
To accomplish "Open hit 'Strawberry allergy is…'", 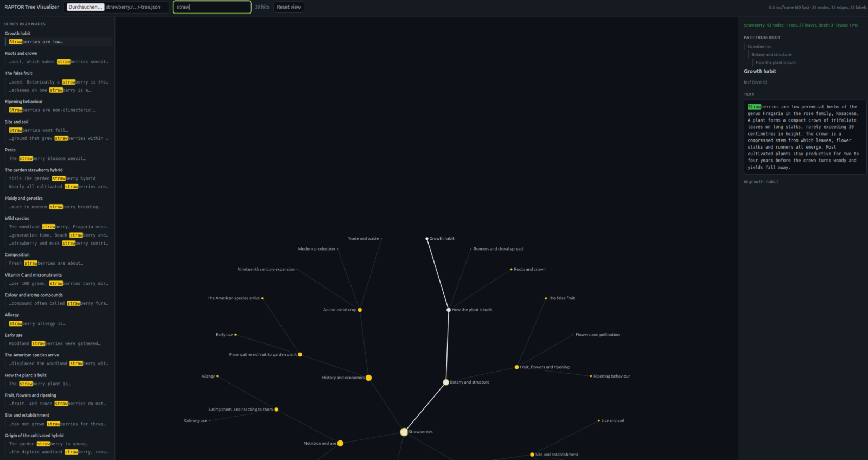I will click(59, 324).
